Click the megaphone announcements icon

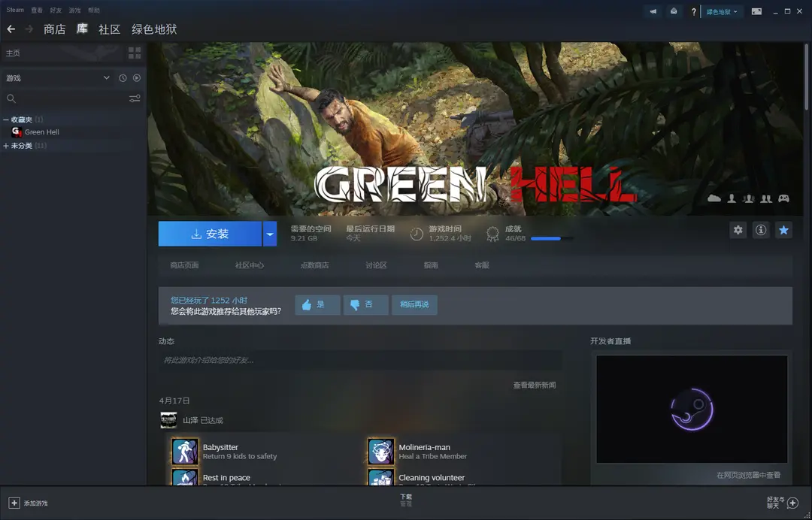pos(653,11)
